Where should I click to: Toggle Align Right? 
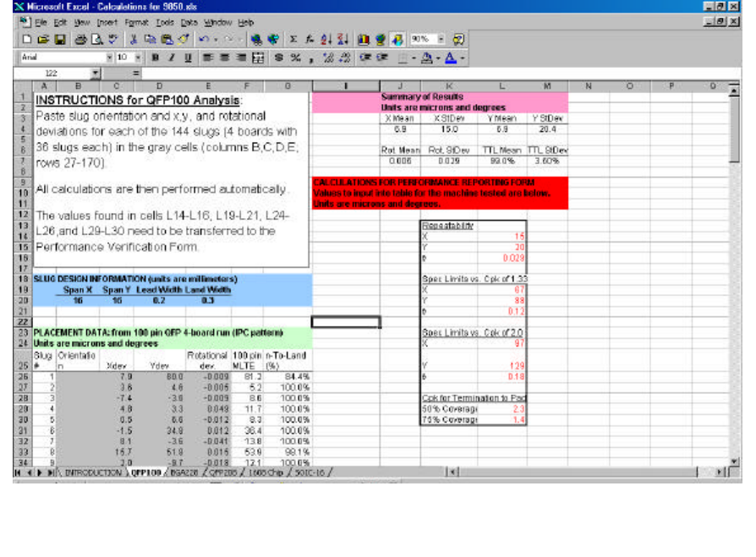click(241, 57)
